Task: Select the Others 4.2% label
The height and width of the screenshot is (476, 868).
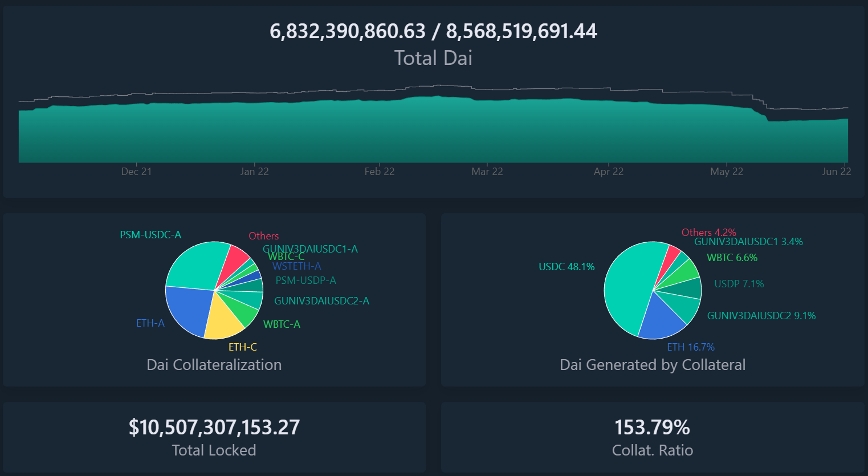Action: (x=708, y=233)
